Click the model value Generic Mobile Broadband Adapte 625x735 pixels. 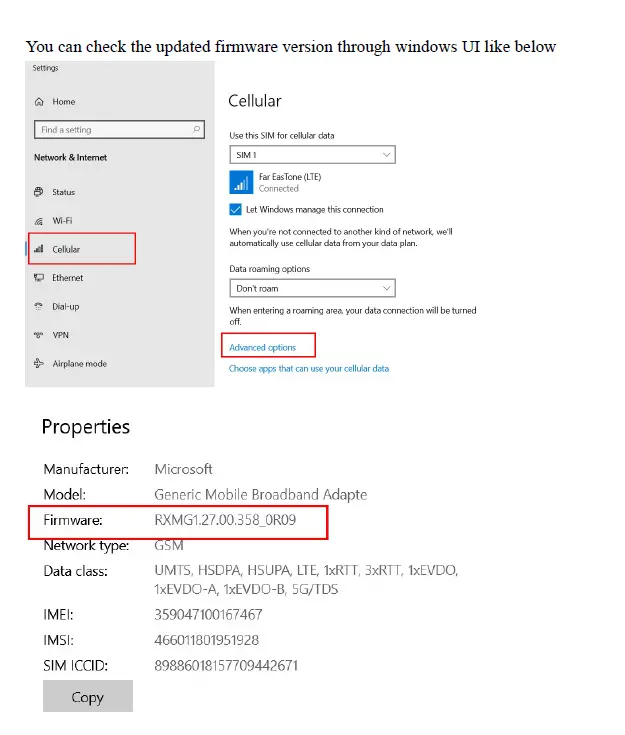click(x=261, y=495)
